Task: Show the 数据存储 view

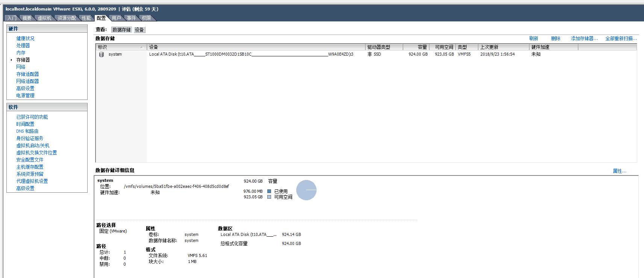Action: point(121,30)
